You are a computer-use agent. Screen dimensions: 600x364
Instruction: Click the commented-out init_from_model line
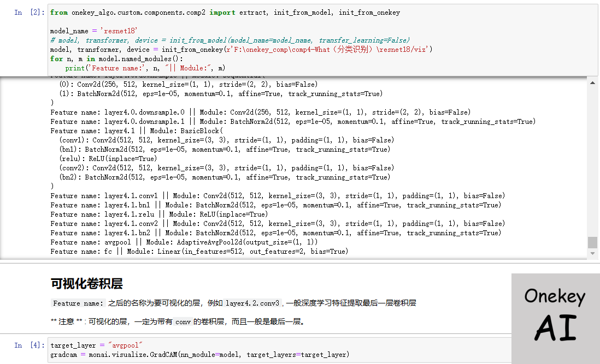coord(230,40)
